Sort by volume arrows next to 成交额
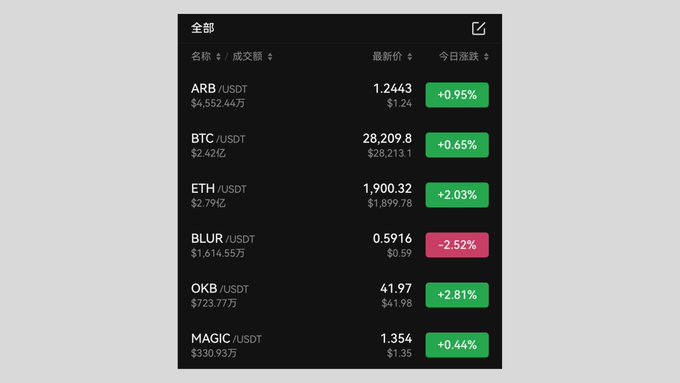Image resolution: width=680 pixels, height=383 pixels. [270, 57]
